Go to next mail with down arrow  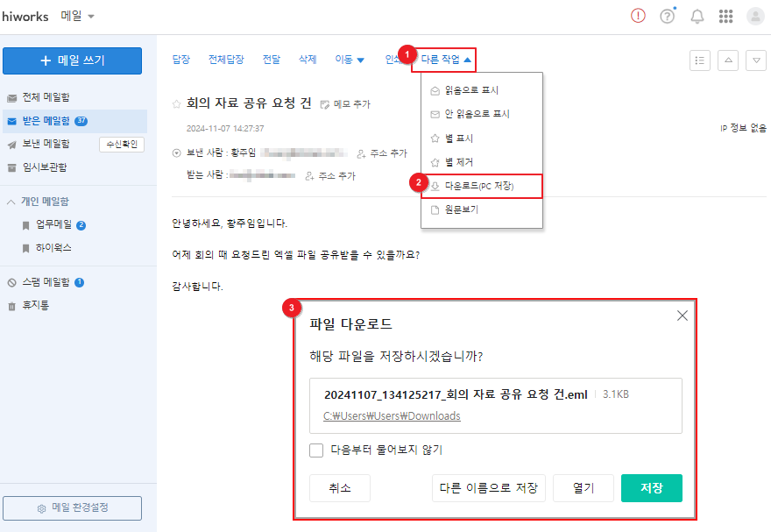(x=756, y=60)
